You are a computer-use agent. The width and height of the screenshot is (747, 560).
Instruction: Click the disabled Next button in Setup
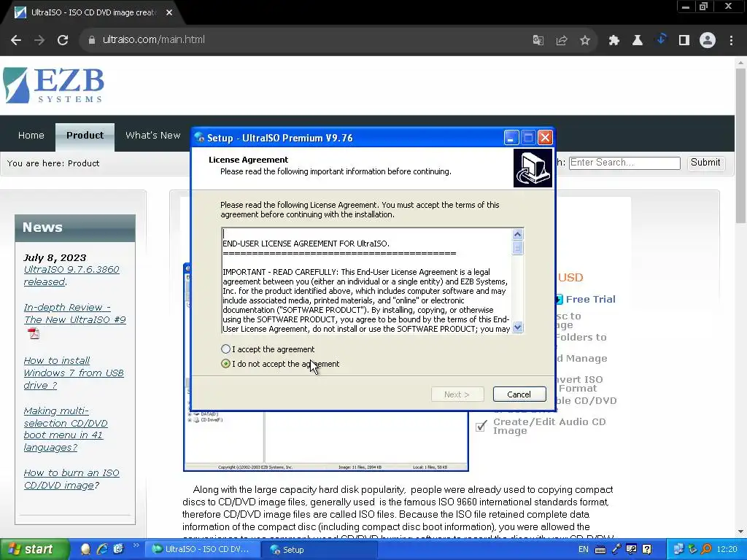(x=457, y=394)
